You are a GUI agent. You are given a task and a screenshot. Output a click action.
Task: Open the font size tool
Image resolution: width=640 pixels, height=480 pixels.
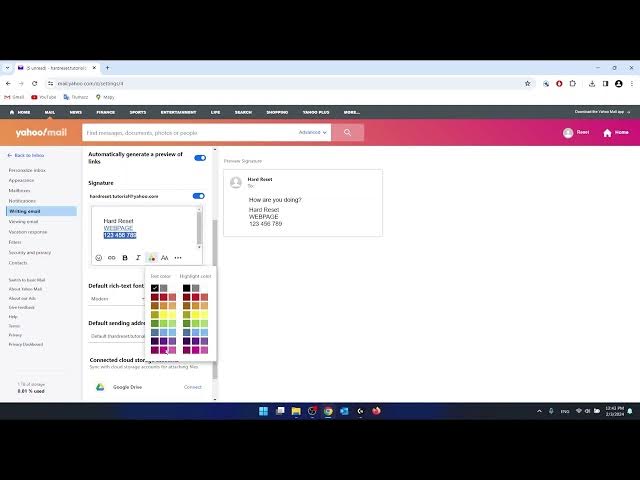coord(165,258)
